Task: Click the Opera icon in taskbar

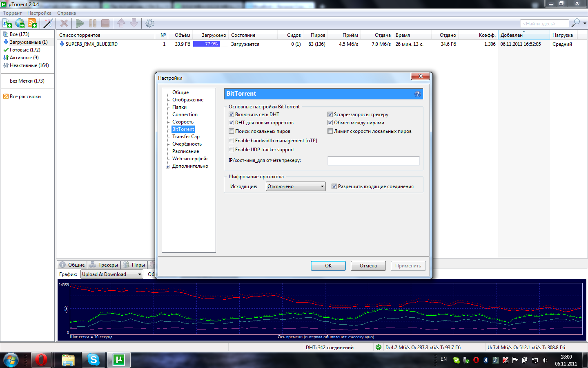Action: pyautogui.click(x=41, y=360)
